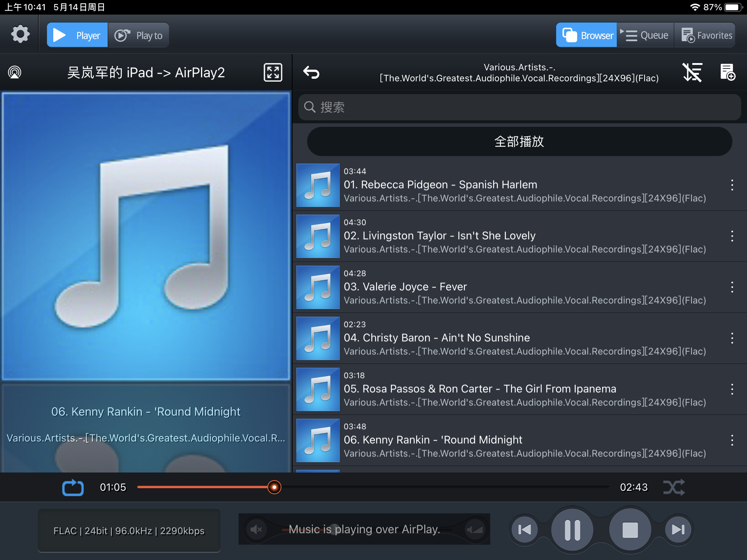The width and height of the screenshot is (747, 560).
Task: Tap the Wi-Fi status icon
Action: point(695,7)
